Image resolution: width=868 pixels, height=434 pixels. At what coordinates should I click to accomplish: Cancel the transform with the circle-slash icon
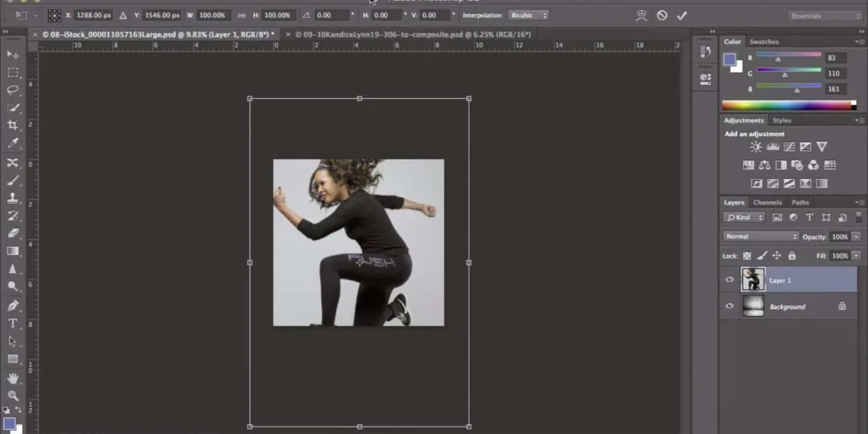662,15
